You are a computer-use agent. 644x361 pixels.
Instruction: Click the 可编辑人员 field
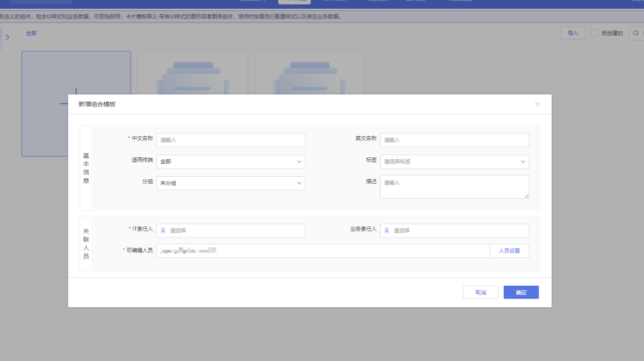tap(323, 250)
